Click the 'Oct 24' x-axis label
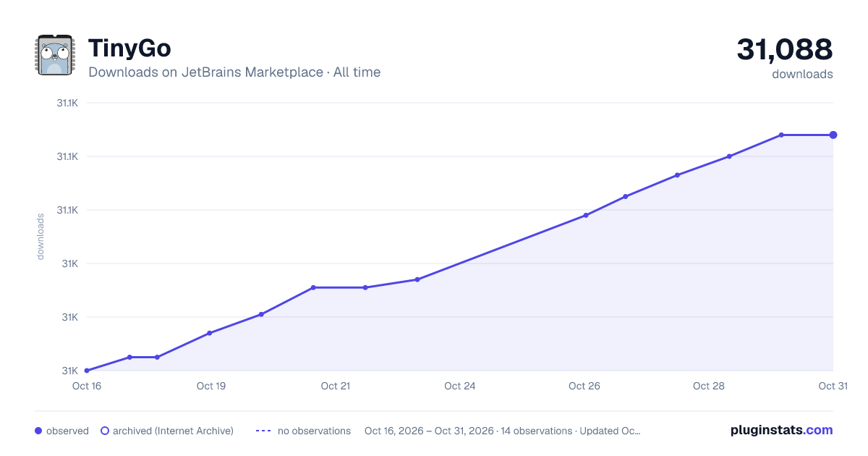 point(460,386)
